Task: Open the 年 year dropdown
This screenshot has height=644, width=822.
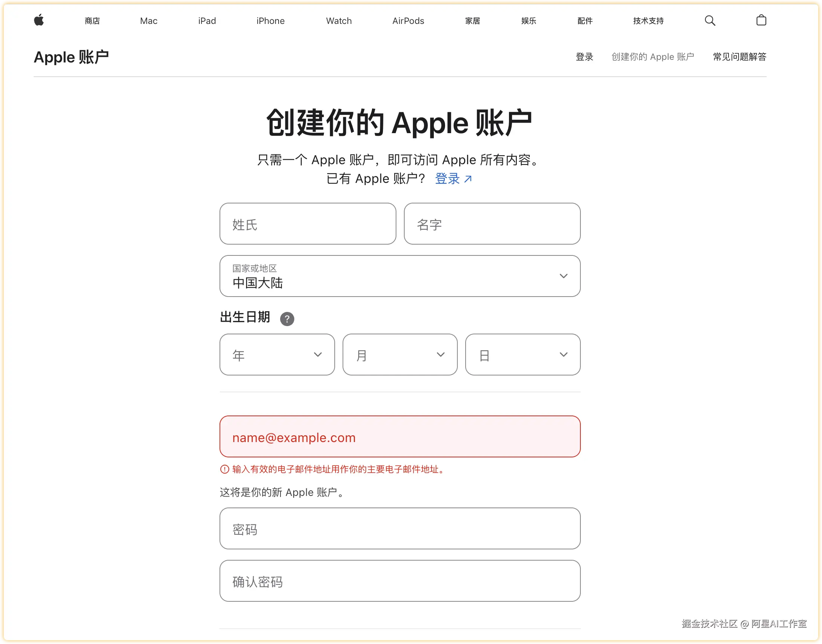Action: pyautogui.click(x=277, y=355)
